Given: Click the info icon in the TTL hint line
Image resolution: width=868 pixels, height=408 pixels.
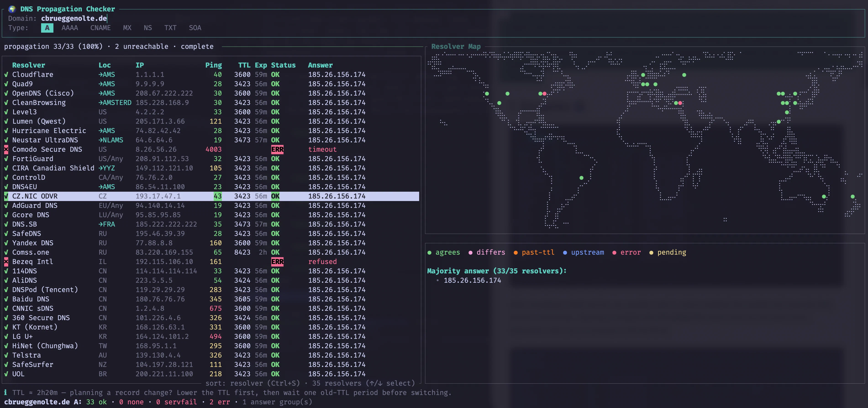Looking at the screenshot, I should click(6, 392).
